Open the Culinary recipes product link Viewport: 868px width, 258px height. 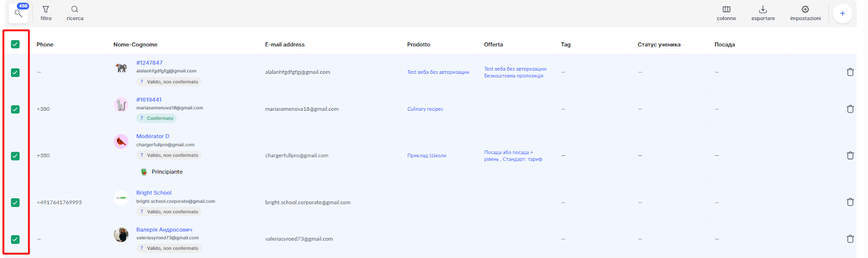425,109
